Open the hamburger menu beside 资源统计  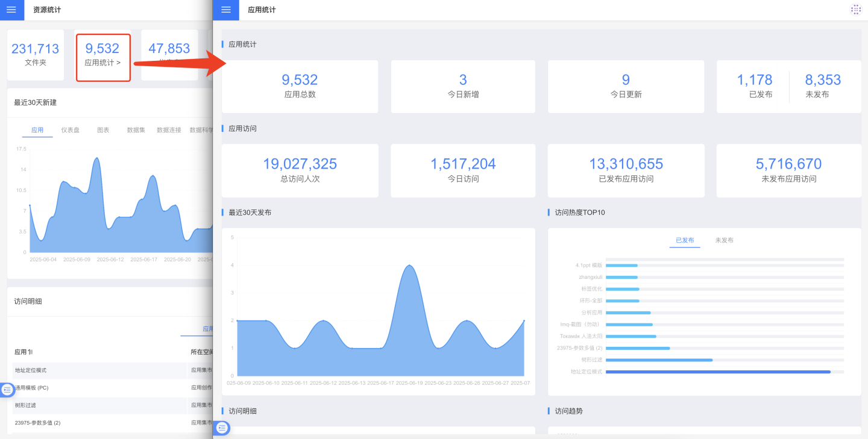click(x=11, y=10)
